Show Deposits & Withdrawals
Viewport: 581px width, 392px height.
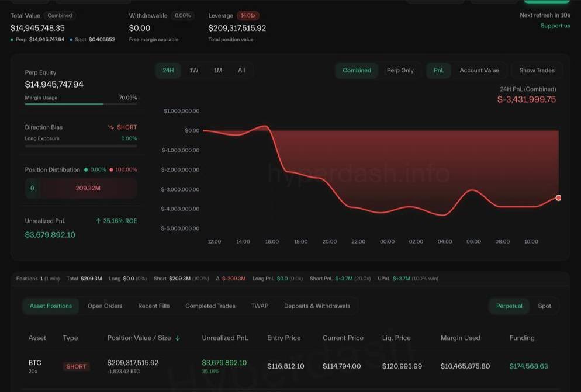coord(317,306)
